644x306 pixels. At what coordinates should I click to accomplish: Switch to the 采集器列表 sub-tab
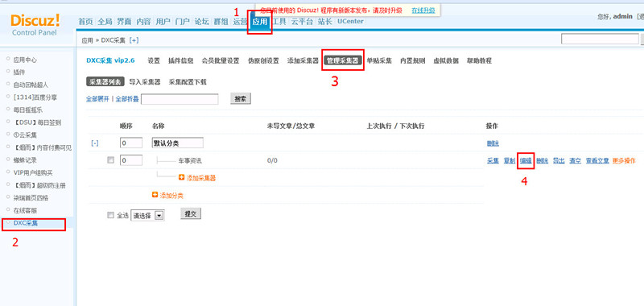105,82
